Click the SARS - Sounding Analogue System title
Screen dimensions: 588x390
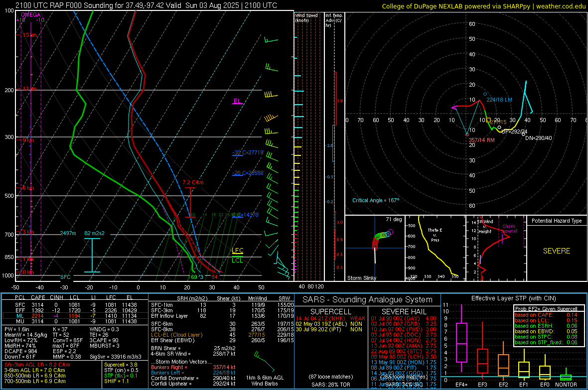[368, 300]
